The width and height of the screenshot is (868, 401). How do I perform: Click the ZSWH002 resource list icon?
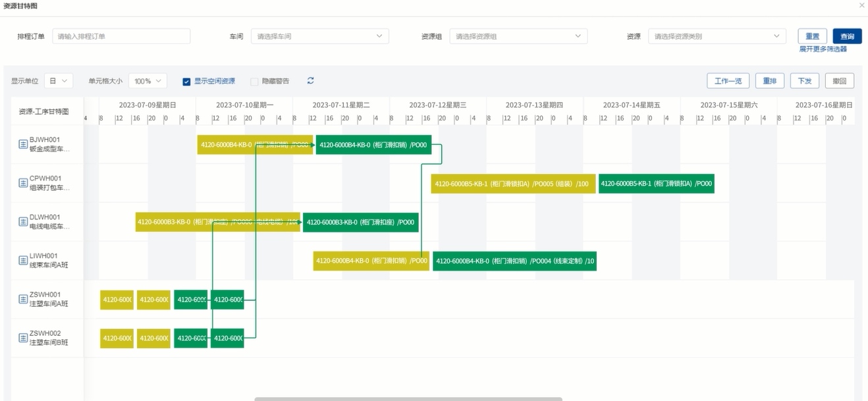click(x=23, y=338)
